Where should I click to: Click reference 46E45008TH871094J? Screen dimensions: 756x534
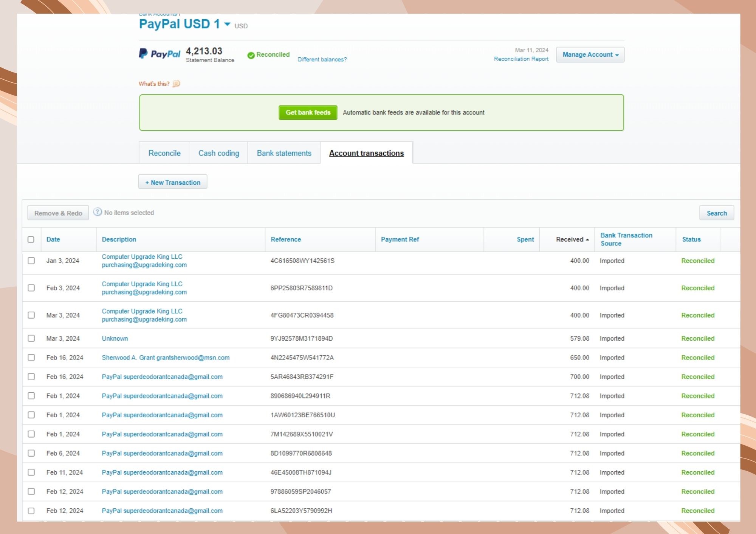[301, 472]
